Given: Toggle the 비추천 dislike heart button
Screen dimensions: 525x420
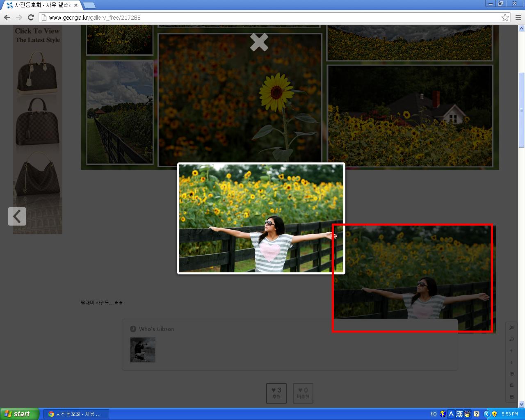Looking at the screenshot, I should (x=303, y=393).
